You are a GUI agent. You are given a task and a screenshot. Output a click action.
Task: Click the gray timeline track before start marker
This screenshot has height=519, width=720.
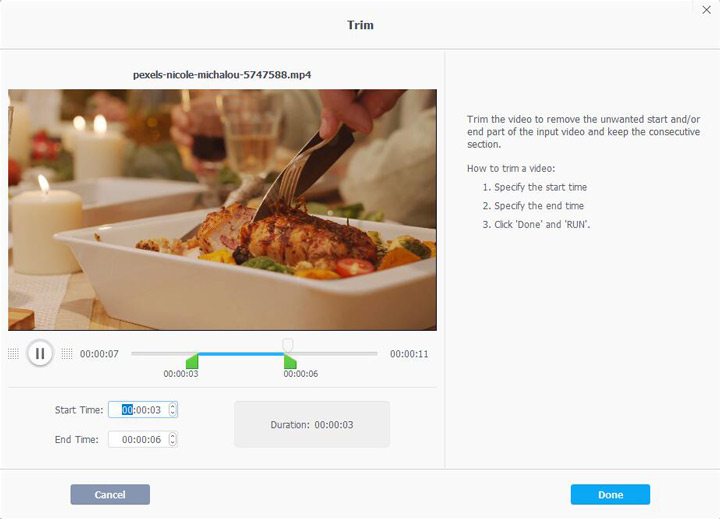tap(158, 354)
